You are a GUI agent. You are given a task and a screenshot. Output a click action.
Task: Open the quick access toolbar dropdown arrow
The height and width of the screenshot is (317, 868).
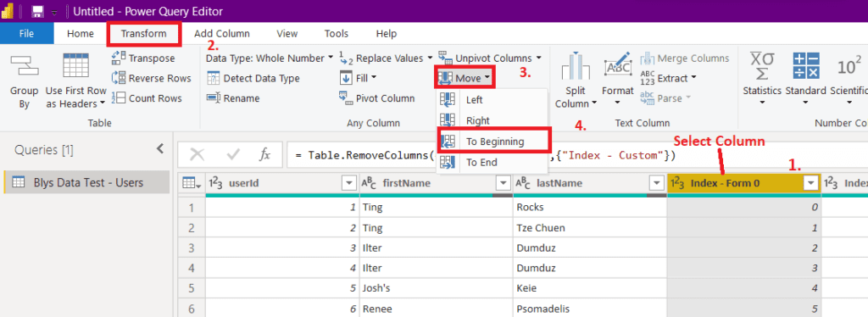[54, 12]
